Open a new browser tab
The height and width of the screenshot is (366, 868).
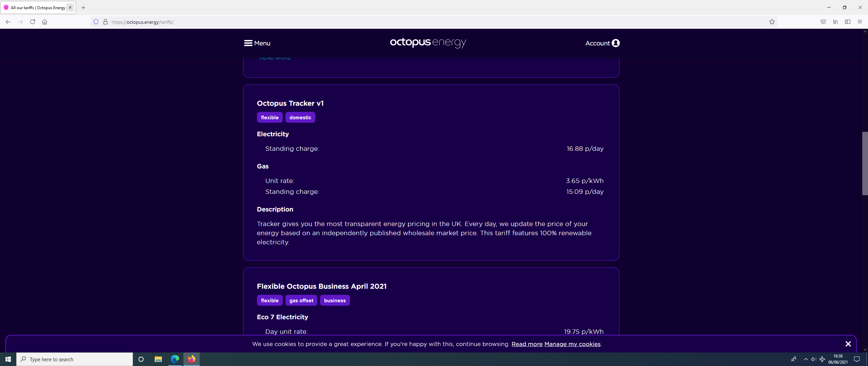[83, 7]
